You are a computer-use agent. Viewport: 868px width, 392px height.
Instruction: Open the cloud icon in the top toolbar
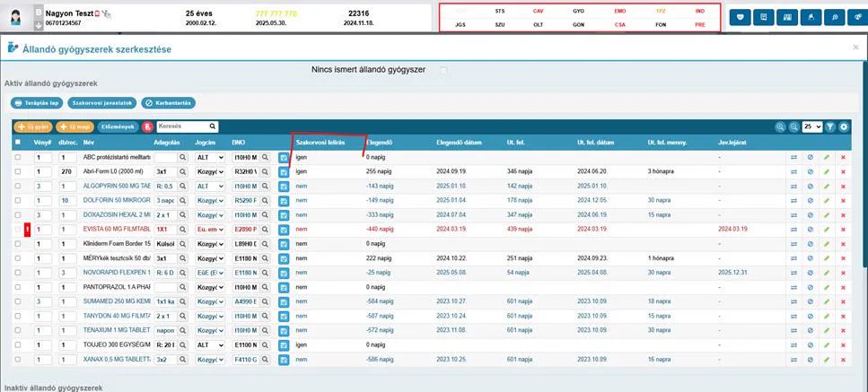(x=857, y=17)
